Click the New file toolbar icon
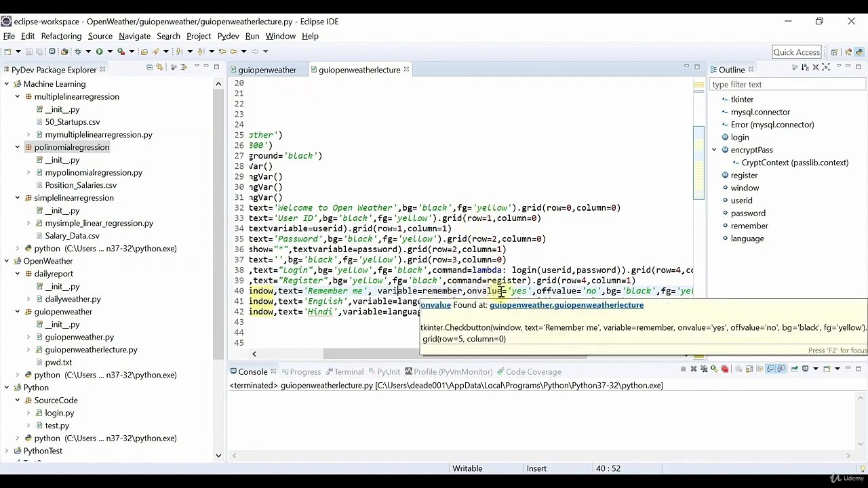868x488 pixels. tap(7, 52)
